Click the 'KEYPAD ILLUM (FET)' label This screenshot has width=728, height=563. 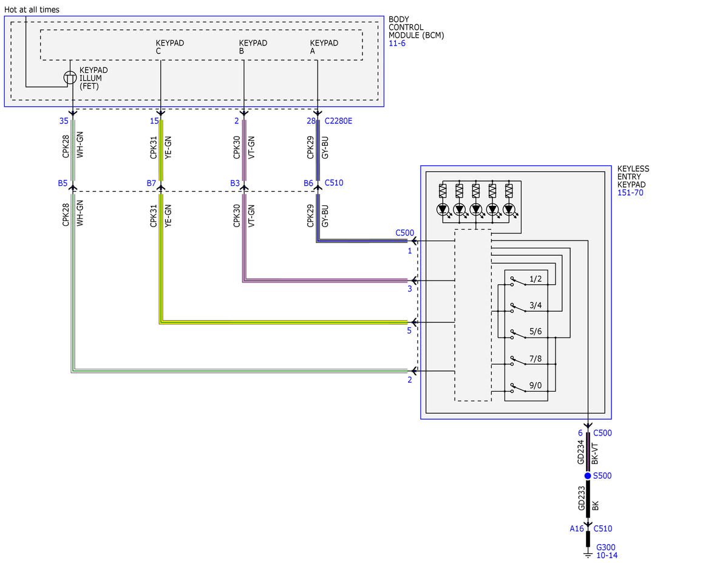[x=94, y=78]
